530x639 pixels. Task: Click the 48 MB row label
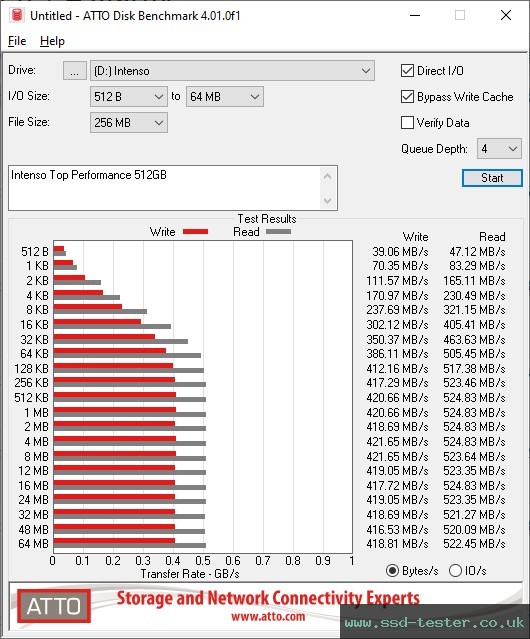(x=33, y=529)
